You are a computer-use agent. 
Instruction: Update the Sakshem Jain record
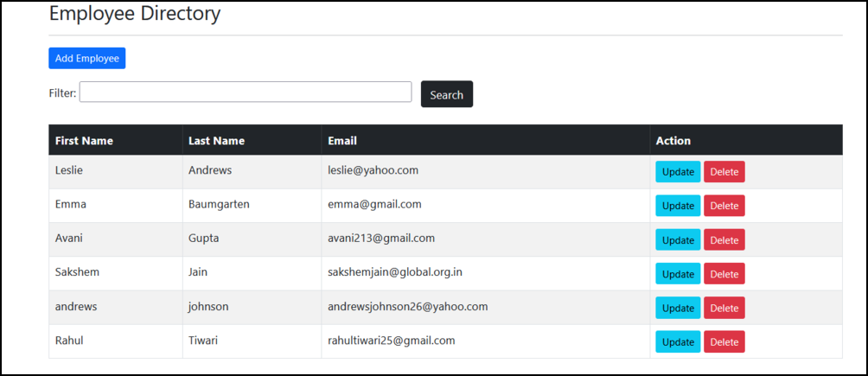click(x=678, y=273)
